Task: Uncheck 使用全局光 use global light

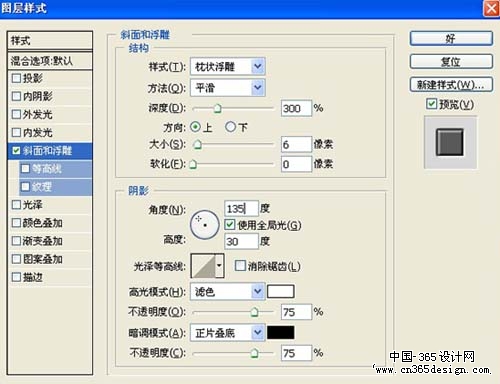Action: point(230,225)
